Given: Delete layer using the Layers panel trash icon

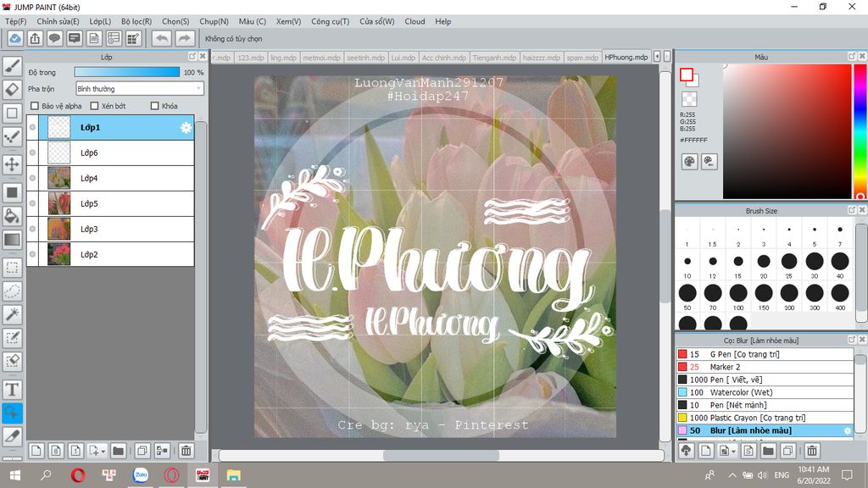Looking at the screenshot, I should [186, 451].
